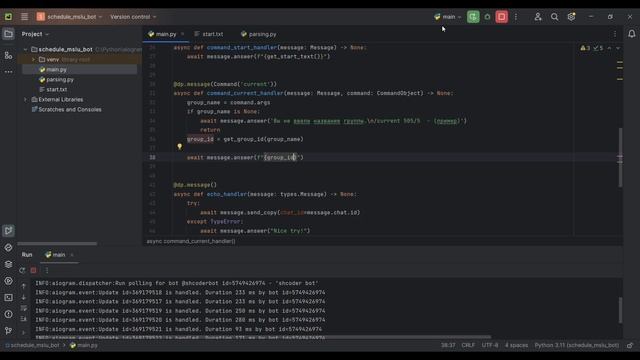The height and width of the screenshot is (360, 640).
Task: Click the 38:37 caret position indicator
Action: point(448,345)
